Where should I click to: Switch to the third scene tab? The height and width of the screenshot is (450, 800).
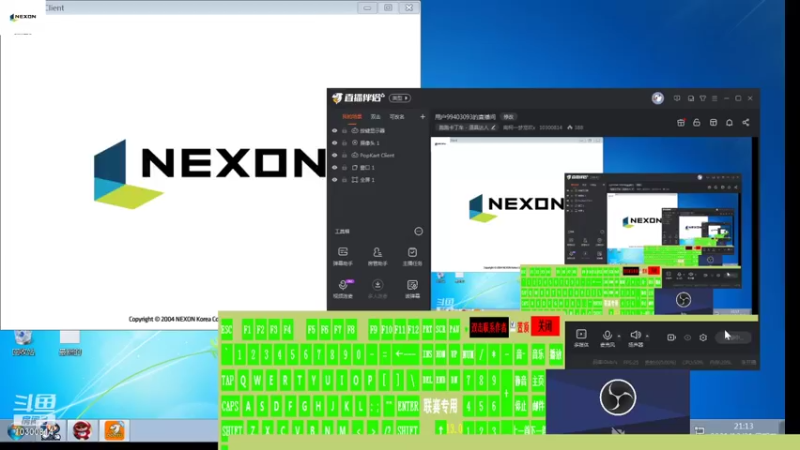click(397, 117)
